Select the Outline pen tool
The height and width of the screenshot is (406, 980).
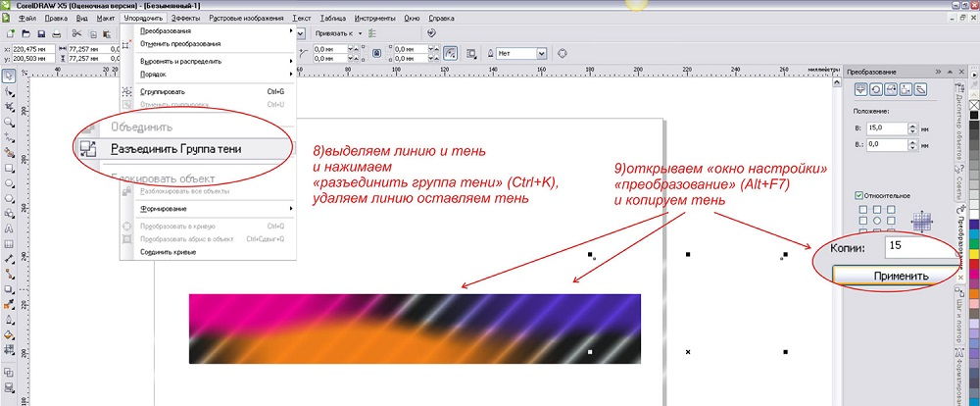click(x=10, y=321)
